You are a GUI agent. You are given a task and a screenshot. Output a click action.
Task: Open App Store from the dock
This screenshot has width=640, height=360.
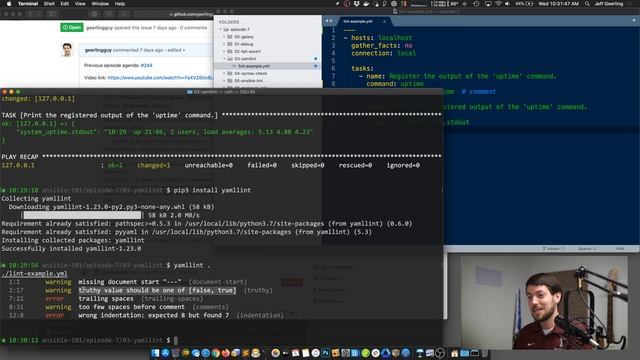(x=165, y=353)
